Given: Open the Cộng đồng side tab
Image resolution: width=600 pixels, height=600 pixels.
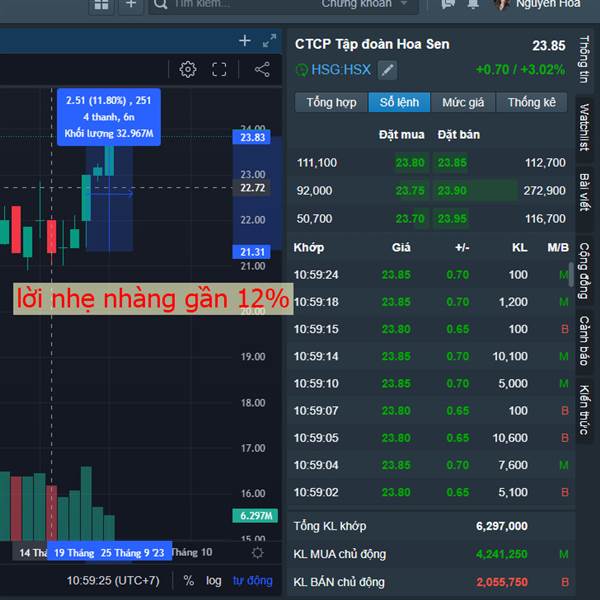Looking at the screenshot, I should pyautogui.click(x=584, y=271).
